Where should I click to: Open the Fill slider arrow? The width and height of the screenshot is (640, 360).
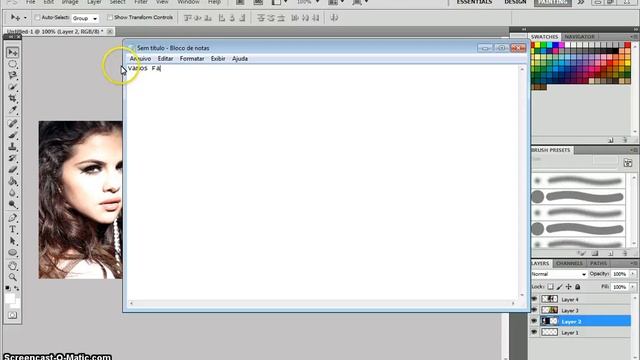(x=633, y=287)
